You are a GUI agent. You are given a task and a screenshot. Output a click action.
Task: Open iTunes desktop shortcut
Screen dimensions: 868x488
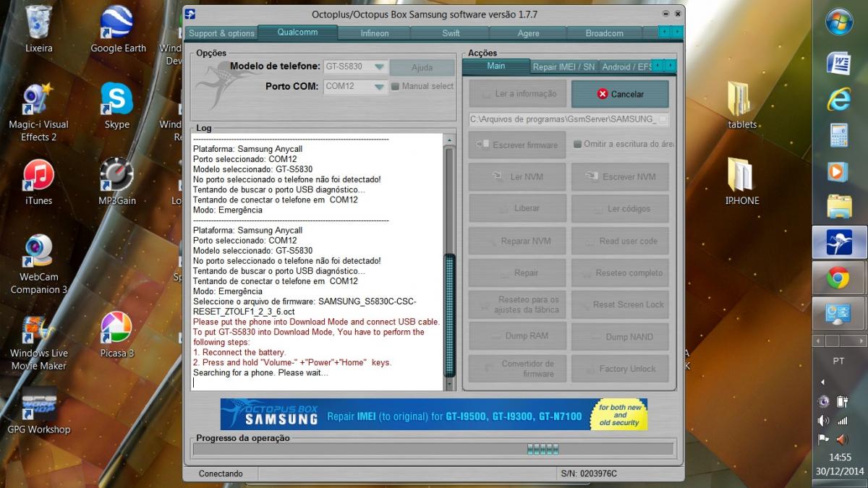coord(38,180)
